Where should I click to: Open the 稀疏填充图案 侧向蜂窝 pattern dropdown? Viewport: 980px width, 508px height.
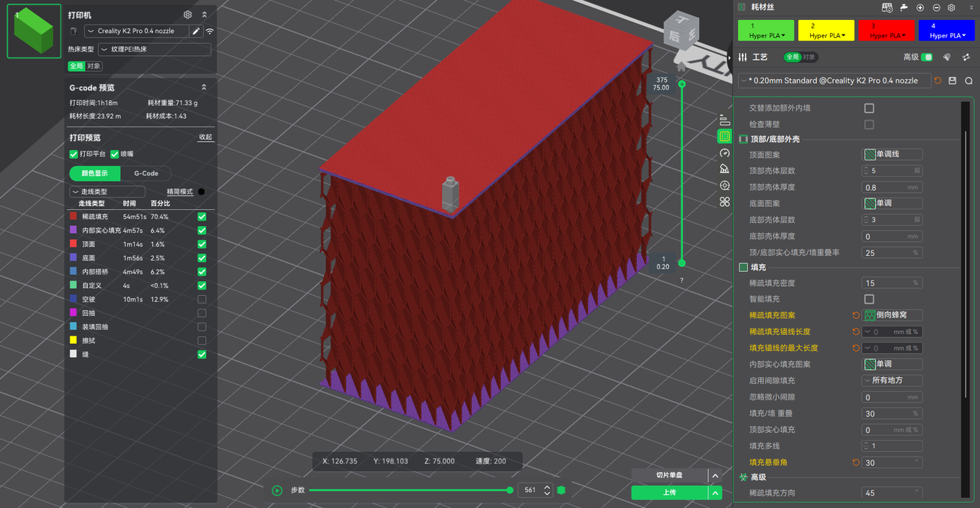(892, 315)
